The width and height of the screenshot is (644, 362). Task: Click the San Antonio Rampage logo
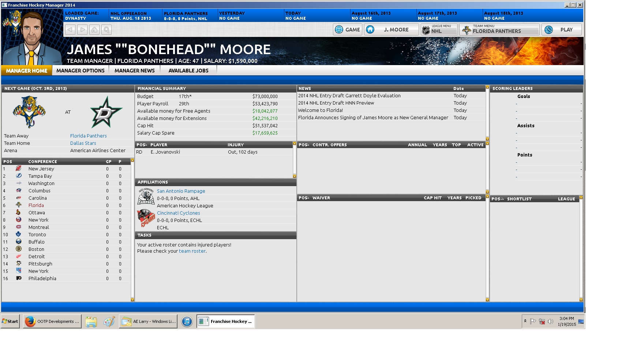[146, 197]
